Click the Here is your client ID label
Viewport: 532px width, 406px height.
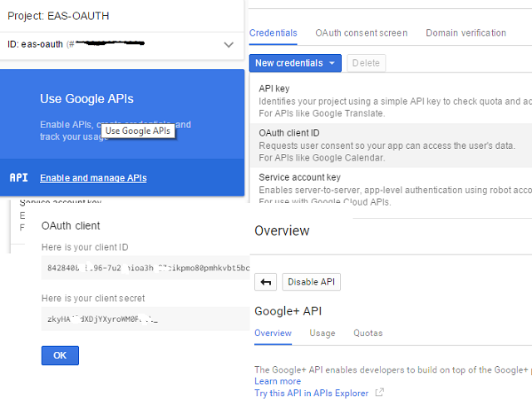pyautogui.click(x=85, y=247)
